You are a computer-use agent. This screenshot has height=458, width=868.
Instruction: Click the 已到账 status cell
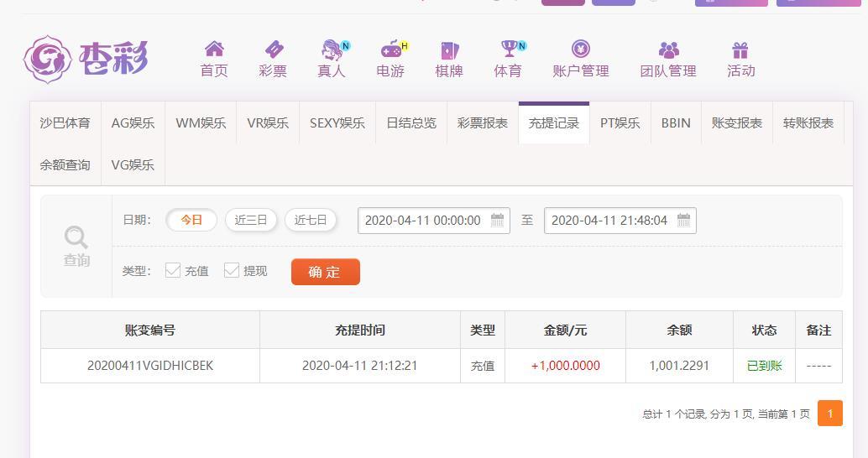(764, 366)
